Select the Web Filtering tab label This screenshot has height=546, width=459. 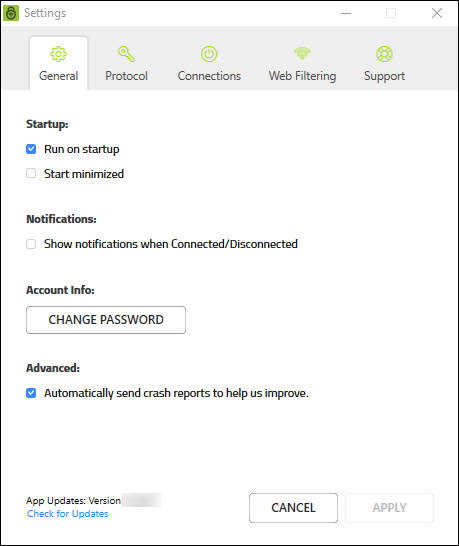[302, 76]
